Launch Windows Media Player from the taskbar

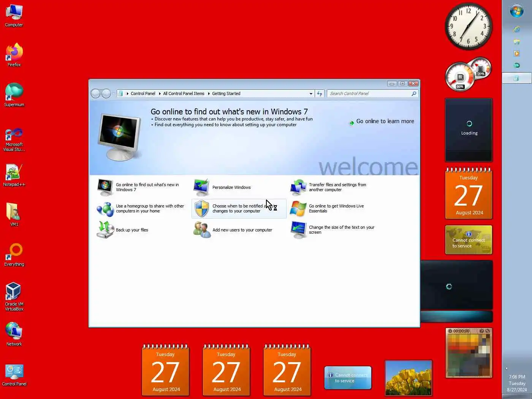pyautogui.click(x=517, y=54)
